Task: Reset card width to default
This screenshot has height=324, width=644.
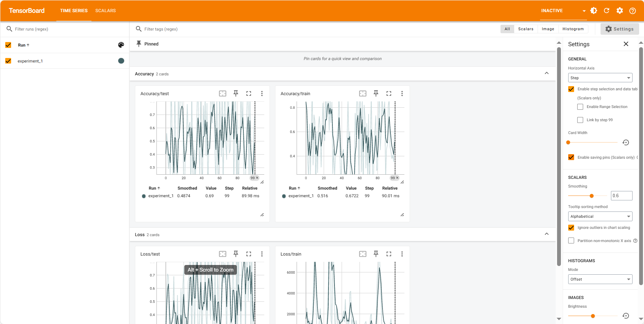Action: (x=626, y=142)
